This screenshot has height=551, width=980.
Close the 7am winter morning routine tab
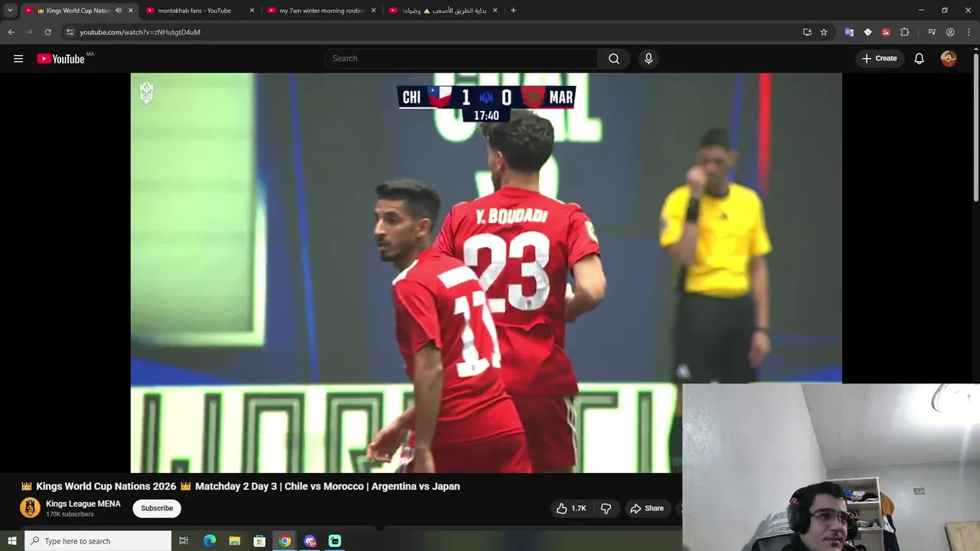(x=374, y=11)
